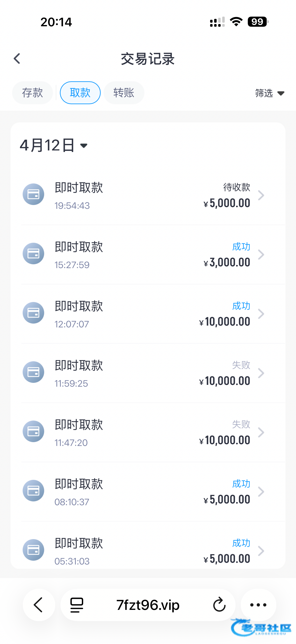Reload the 7fzt96.vip page
Screen dimensions: 296x644
[x=219, y=605]
